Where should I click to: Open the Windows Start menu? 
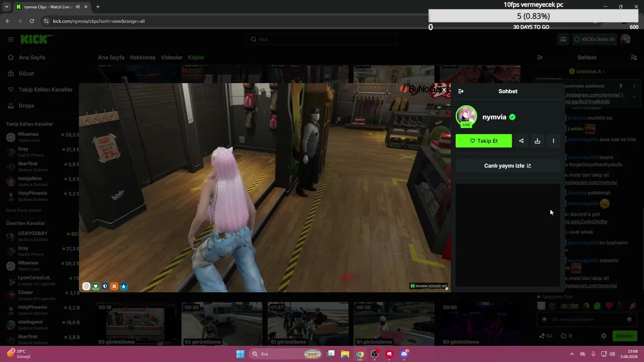[240, 354]
